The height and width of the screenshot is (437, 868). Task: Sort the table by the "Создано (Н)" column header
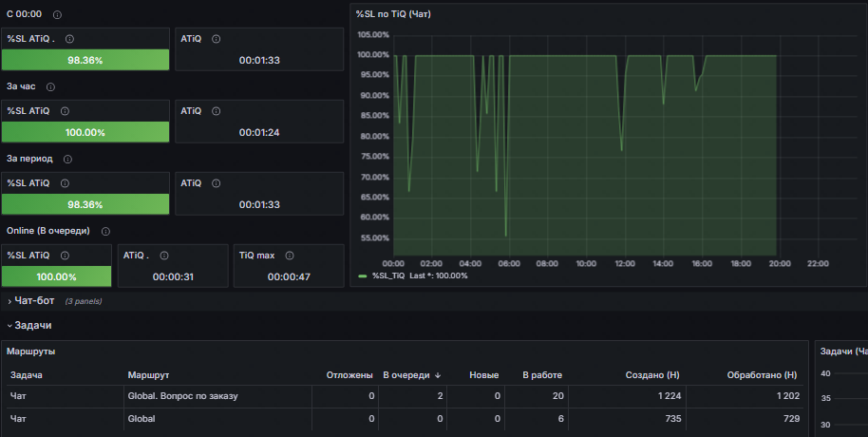(650, 375)
